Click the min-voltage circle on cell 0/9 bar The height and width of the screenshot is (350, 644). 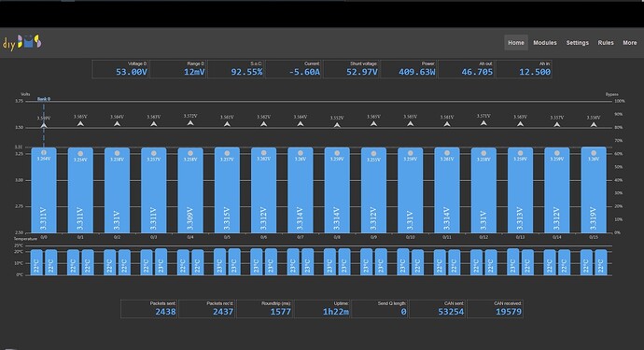pos(373,154)
